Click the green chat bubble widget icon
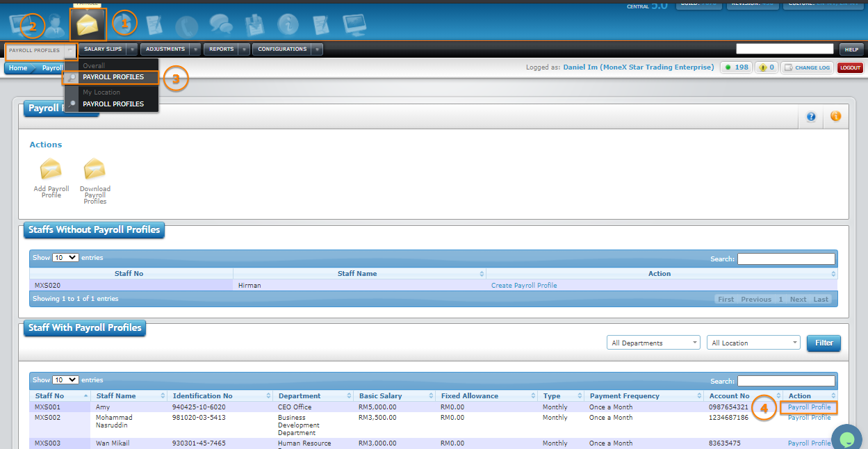This screenshot has width=868, height=449. [x=846, y=439]
